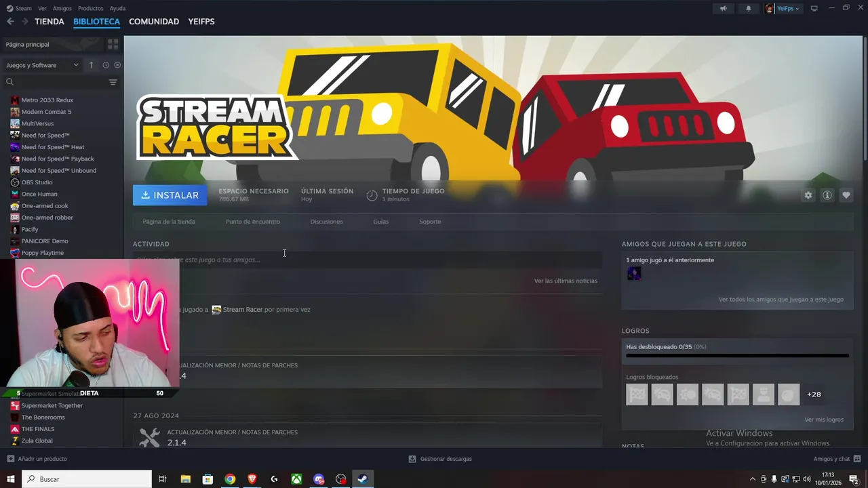
Task: Click the friend avatar who played
Action: tap(634, 273)
